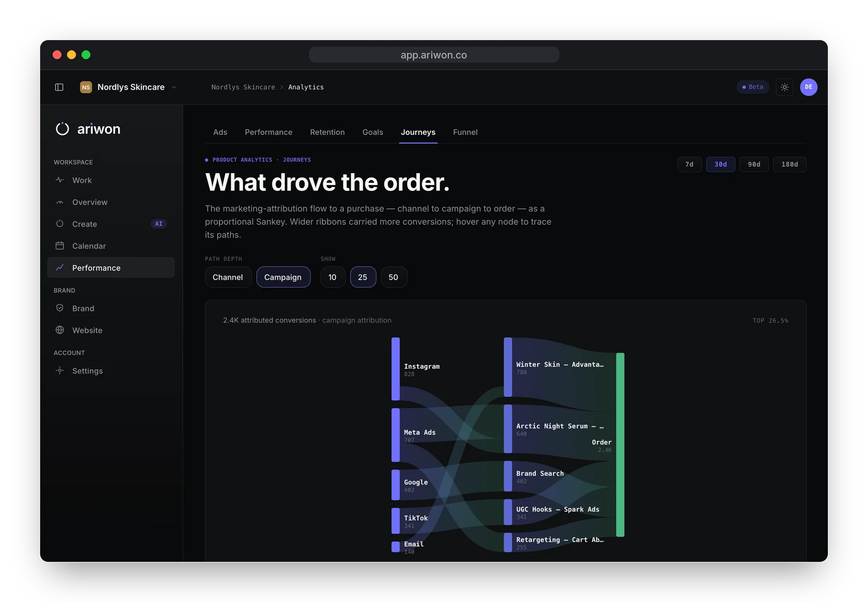Click the TikTok channel node
The height and width of the screenshot is (602, 868).
[395, 521]
